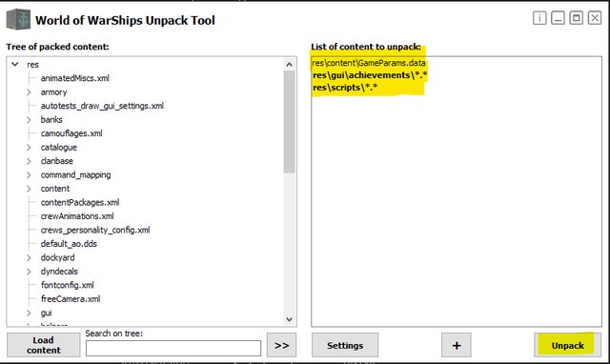Select the banks tree item
The width and height of the screenshot is (610, 364).
click(51, 120)
